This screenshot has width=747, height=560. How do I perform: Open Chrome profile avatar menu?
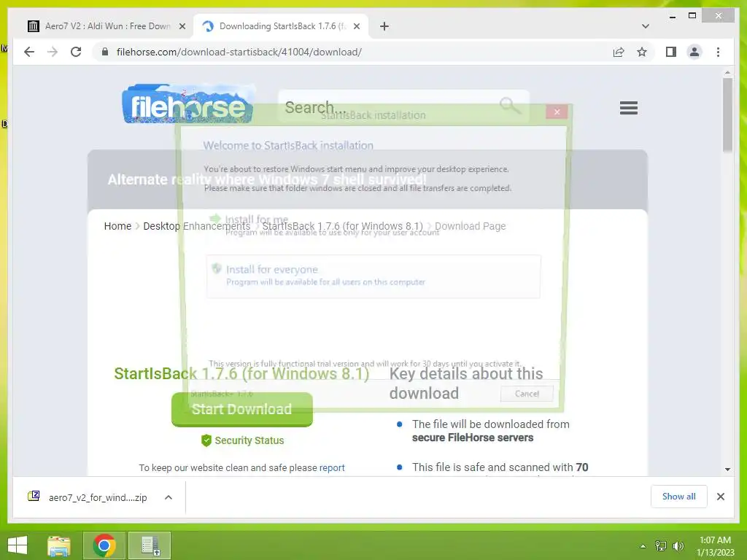click(x=694, y=52)
